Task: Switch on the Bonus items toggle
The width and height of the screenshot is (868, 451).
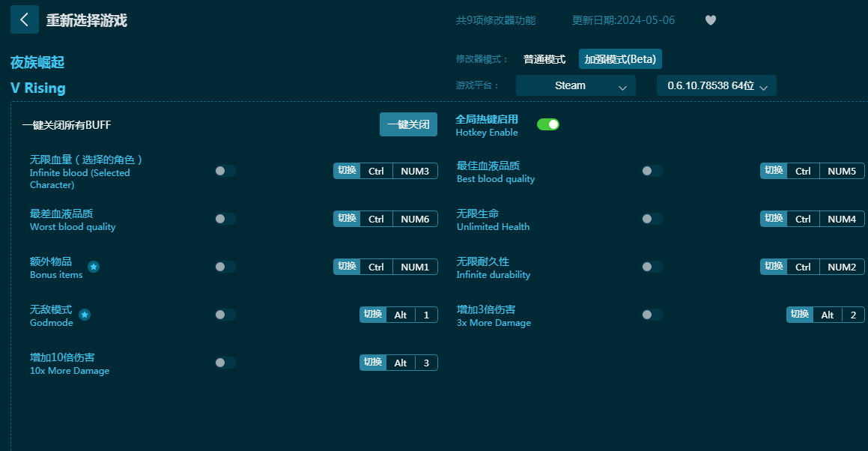Action: (225, 267)
